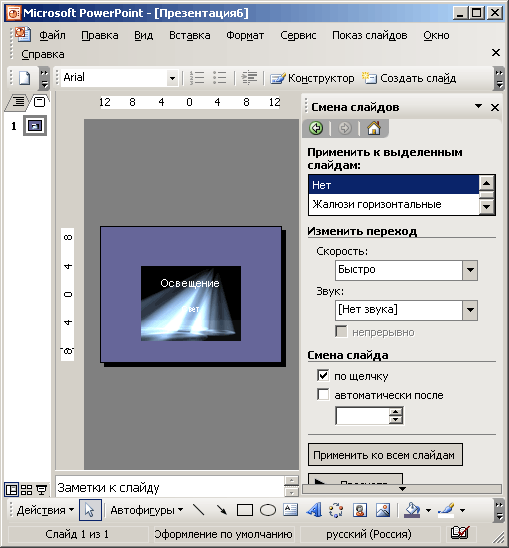This screenshot has height=548, width=509.
Task: Select the Rectangle drawing tool
Action: (245, 510)
